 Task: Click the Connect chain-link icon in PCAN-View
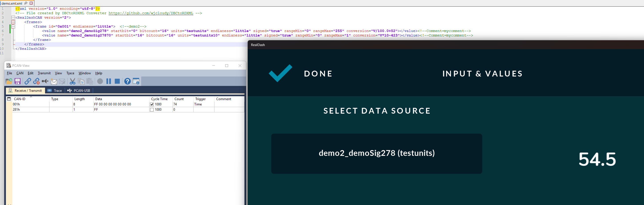pos(28,81)
